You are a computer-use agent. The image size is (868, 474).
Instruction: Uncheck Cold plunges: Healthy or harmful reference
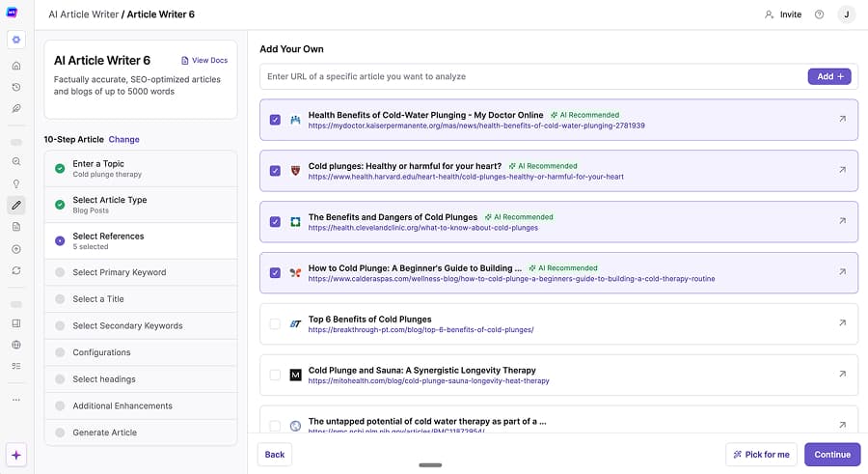275,171
